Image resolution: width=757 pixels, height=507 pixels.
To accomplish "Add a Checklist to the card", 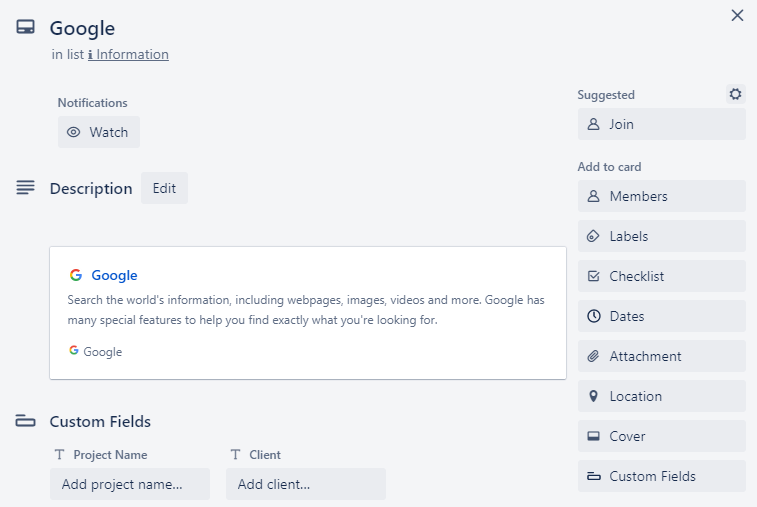I will [661, 276].
